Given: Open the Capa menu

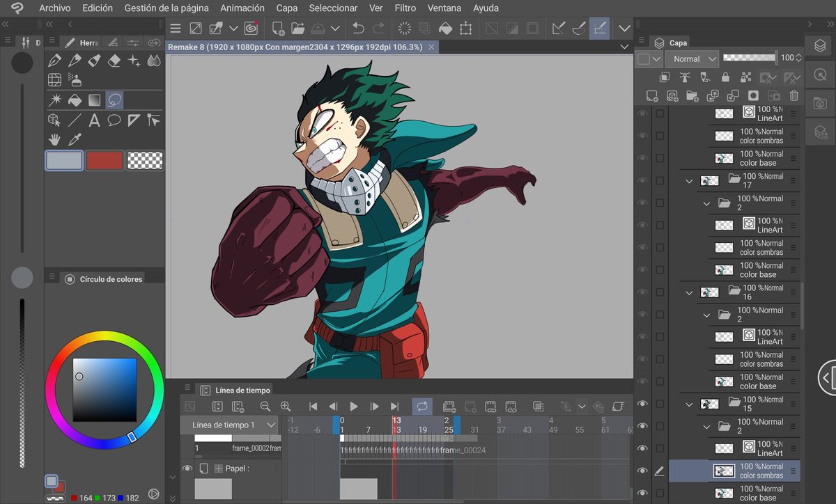Looking at the screenshot, I should (x=286, y=8).
